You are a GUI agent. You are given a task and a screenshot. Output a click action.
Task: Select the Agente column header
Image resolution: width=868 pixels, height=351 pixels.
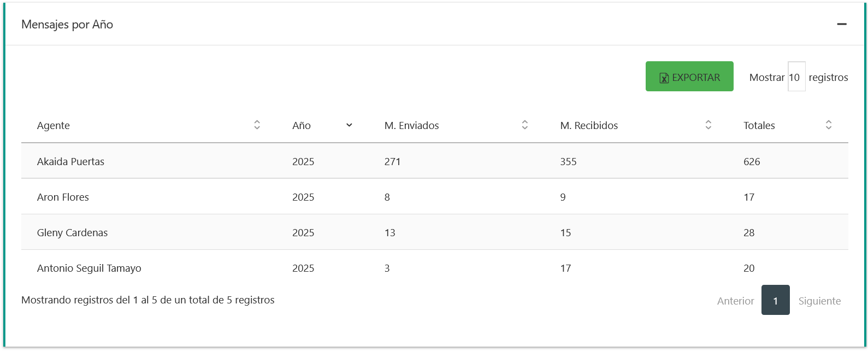tap(53, 125)
